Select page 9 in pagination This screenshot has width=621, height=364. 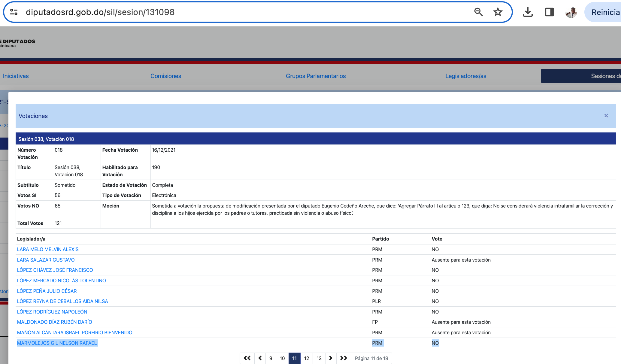(271, 358)
